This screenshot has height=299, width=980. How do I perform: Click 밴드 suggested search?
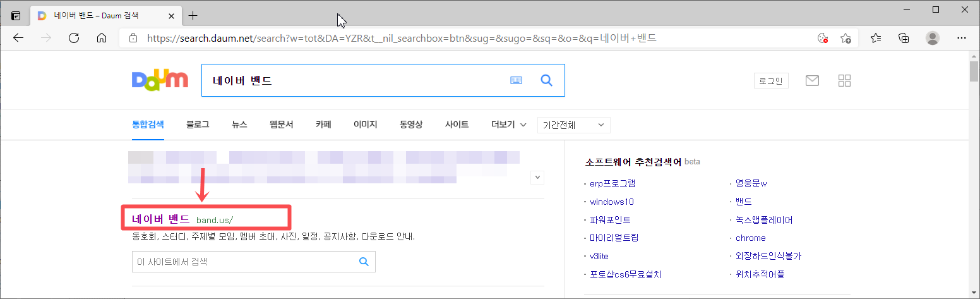click(744, 202)
